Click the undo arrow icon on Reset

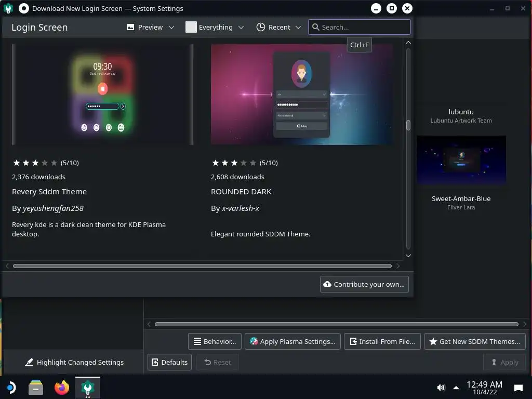(208, 362)
